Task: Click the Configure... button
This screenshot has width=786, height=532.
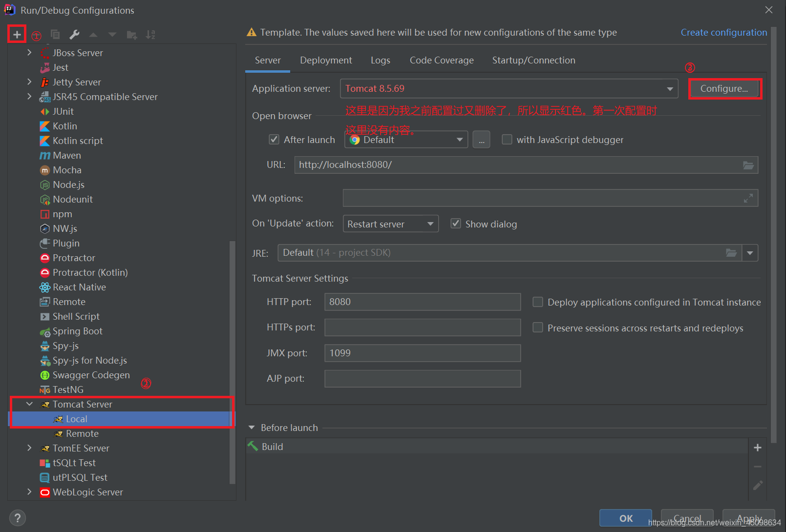Action: click(x=724, y=88)
